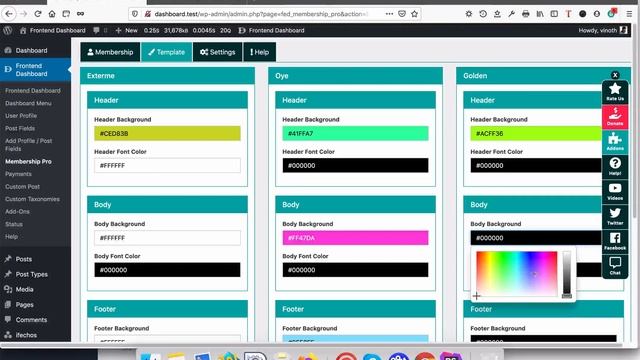Viewport: 640px width, 360px height.
Task: Click Golden Body Background #000000 field
Action: click(x=536, y=238)
